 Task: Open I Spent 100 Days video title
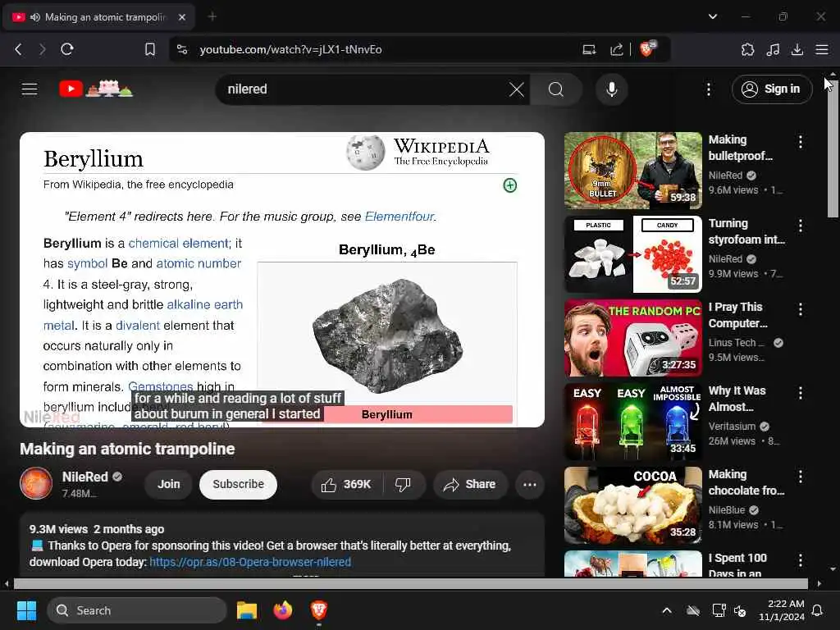[737, 565]
